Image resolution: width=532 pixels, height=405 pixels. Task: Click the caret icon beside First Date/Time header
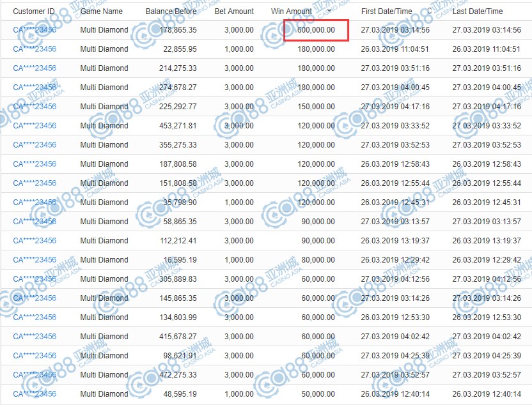430,11
